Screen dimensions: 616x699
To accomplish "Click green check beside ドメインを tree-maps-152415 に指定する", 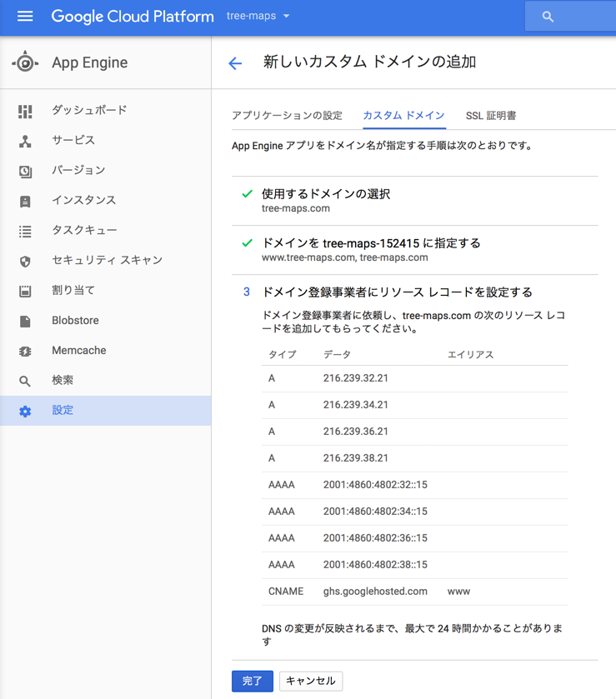I will (x=247, y=243).
